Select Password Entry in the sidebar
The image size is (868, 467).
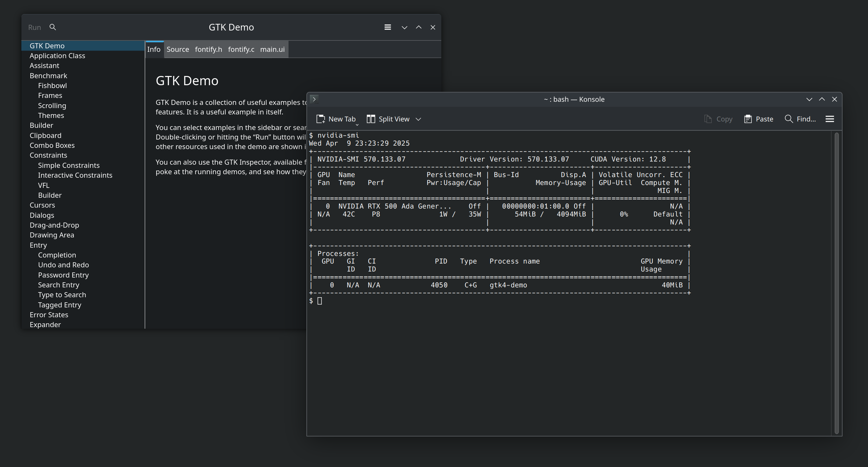point(63,275)
